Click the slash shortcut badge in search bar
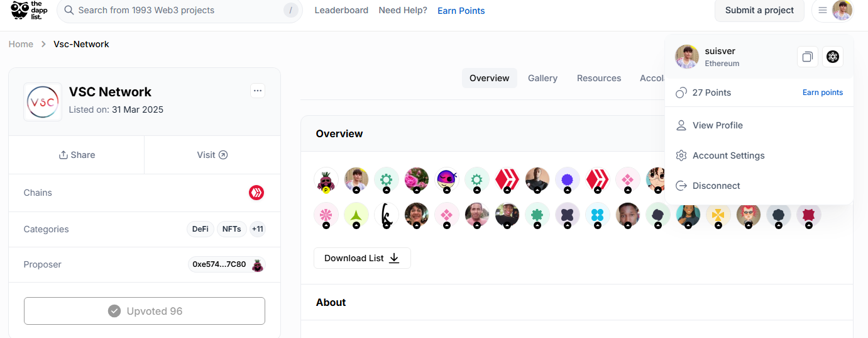Image resolution: width=868 pixels, height=338 pixels. 290,10
